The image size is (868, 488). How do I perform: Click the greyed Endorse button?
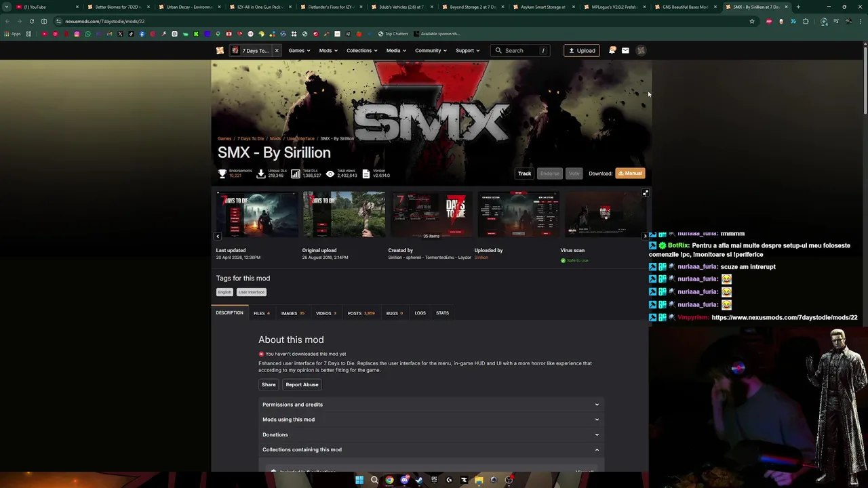point(550,174)
